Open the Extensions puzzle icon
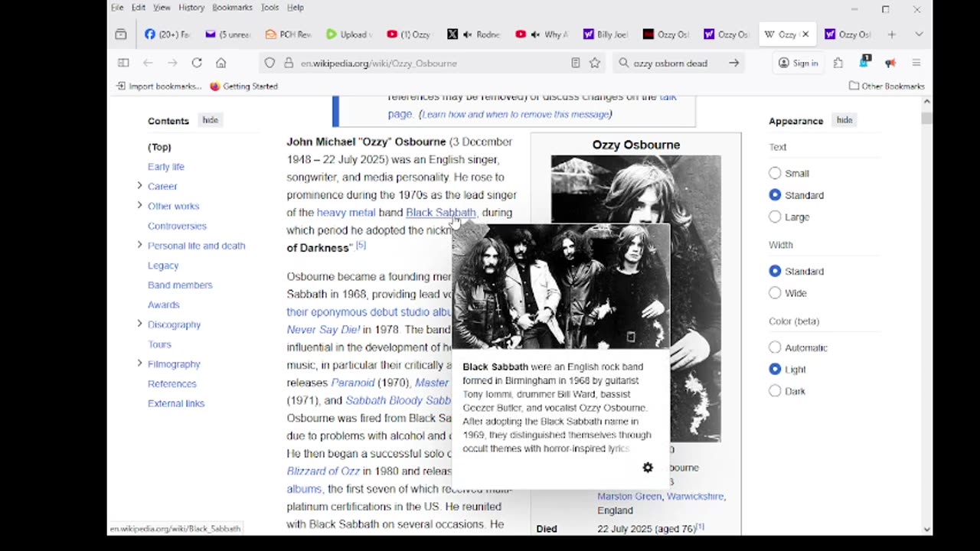This screenshot has height=551, width=980. [838, 63]
